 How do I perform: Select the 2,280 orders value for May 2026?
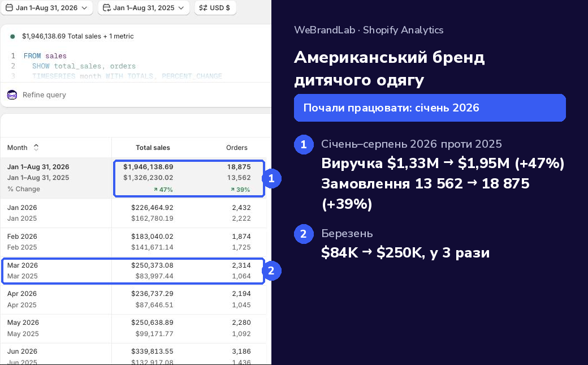tap(241, 323)
